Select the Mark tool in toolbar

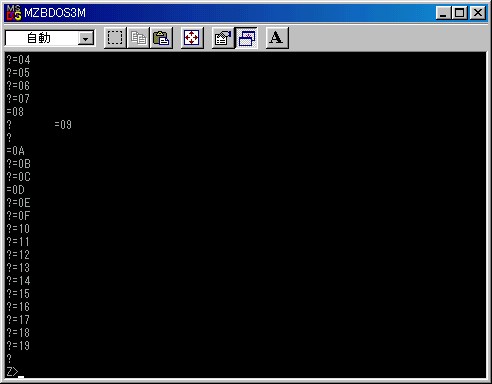tap(115, 38)
